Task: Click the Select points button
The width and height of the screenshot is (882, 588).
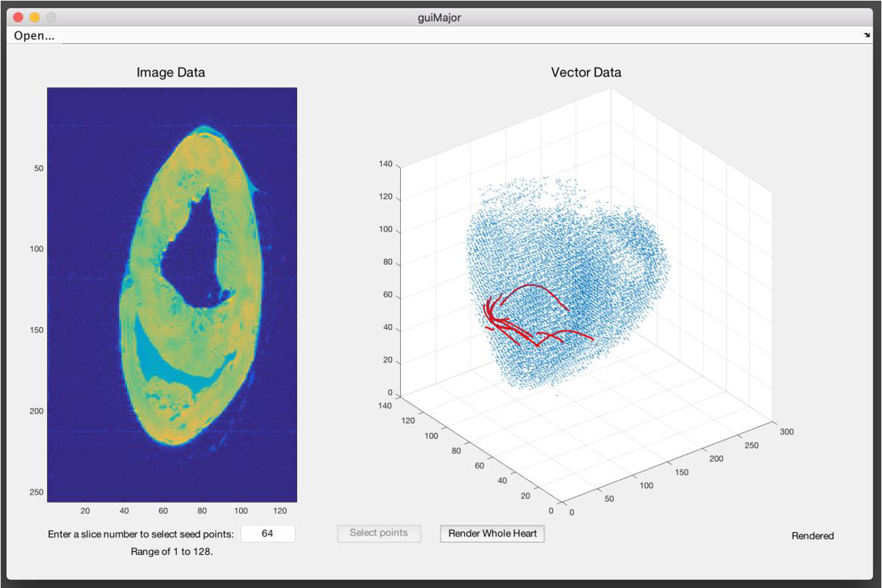Action: coord(379,533)
